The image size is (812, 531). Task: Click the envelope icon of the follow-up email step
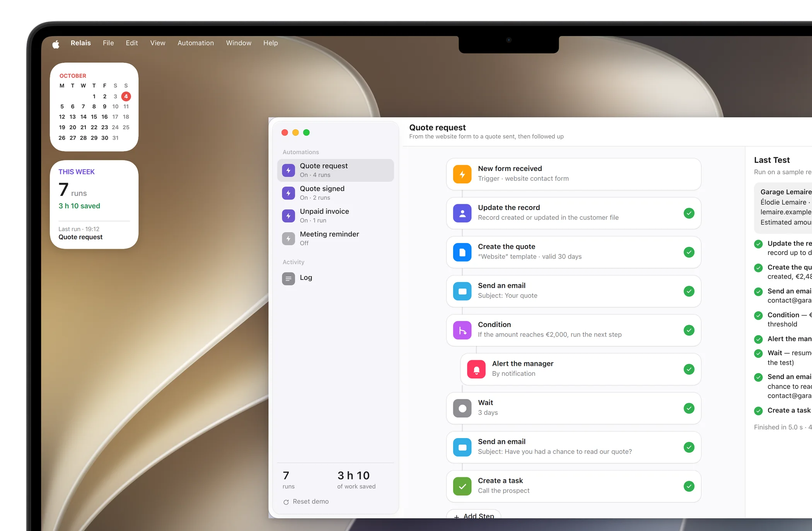pos(462,447)
